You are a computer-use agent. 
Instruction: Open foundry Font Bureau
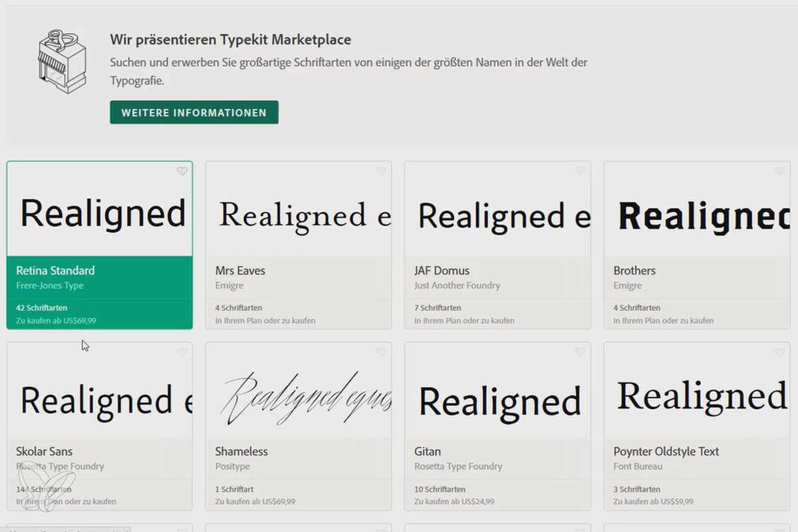click(638, 467)
